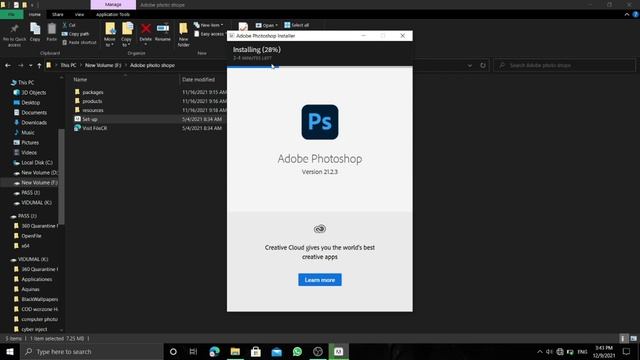
Task: Select Pictures in navigation pane
Action: coord(30,142)
